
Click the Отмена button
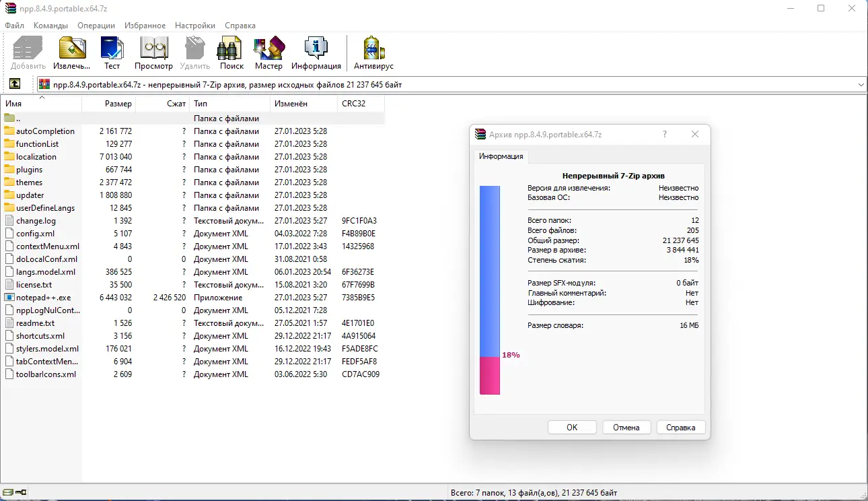(x=626, y=428)
